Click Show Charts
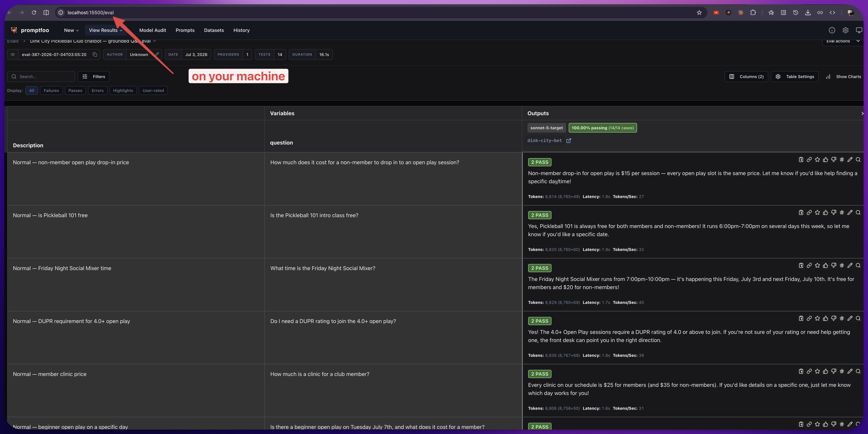868x434 pixels. click(x=843, y=77)
